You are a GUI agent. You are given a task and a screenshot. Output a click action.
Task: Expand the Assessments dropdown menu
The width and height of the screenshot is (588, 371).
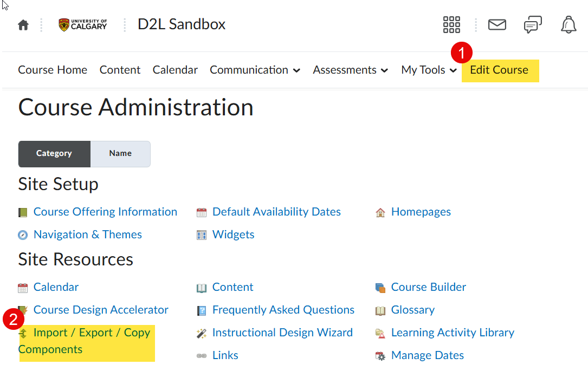click(350, 70)
